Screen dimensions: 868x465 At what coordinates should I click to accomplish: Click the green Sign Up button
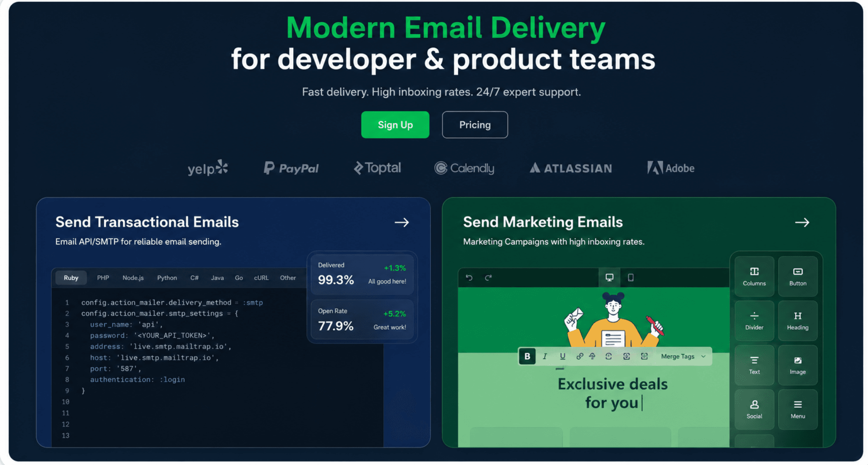[x=395, y=125]
